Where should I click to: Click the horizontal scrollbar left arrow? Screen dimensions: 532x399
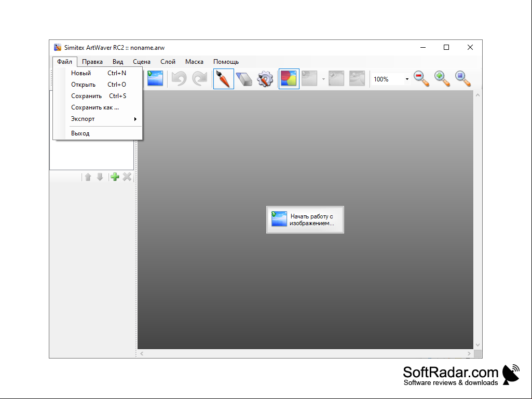(x=142, y=353)
